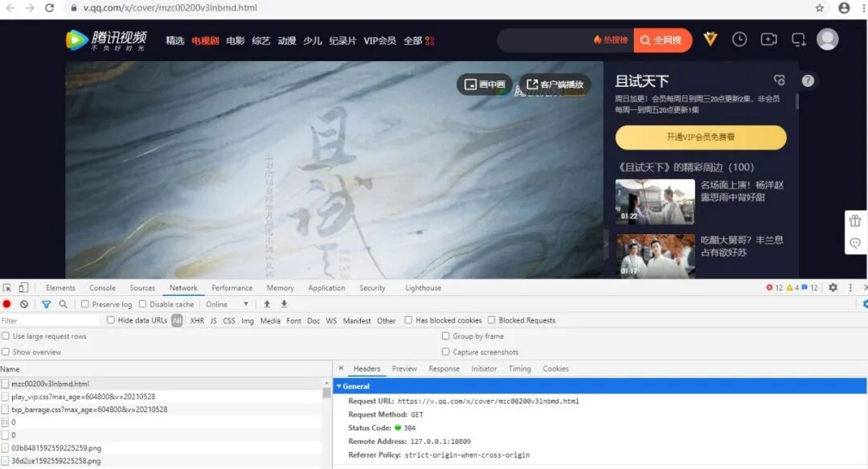Click the client download monitor icon
The height and width of the screenshot is (469, 868).
click(798, 39)
